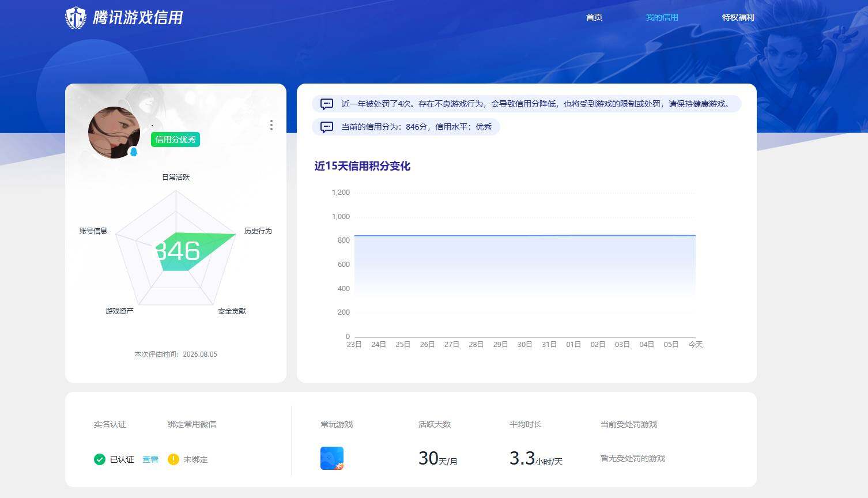
Task: Click the 846 score in radar chart
Action: click(x=178, y=251)
